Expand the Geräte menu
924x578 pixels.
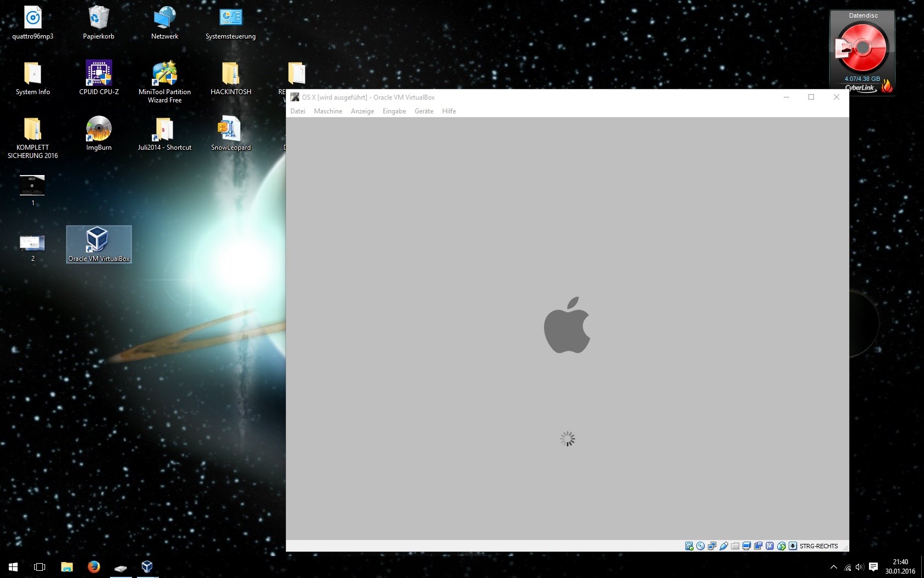[424, 111]
